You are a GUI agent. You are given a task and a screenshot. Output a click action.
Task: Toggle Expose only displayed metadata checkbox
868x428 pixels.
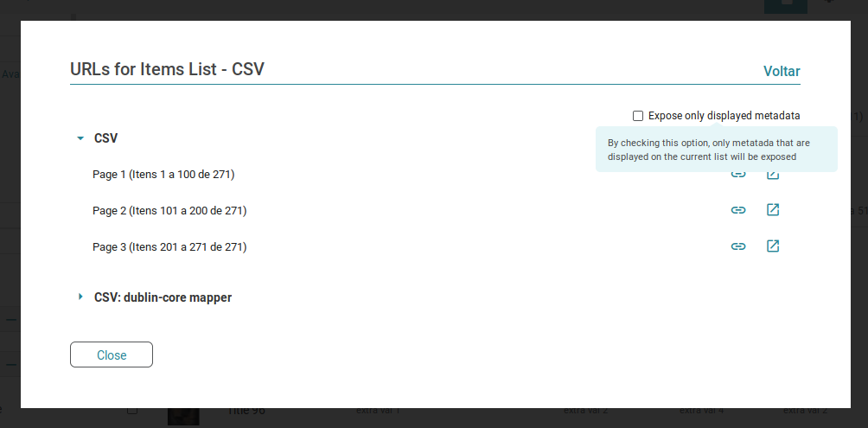pyautogui.click(x=638, y=116)
